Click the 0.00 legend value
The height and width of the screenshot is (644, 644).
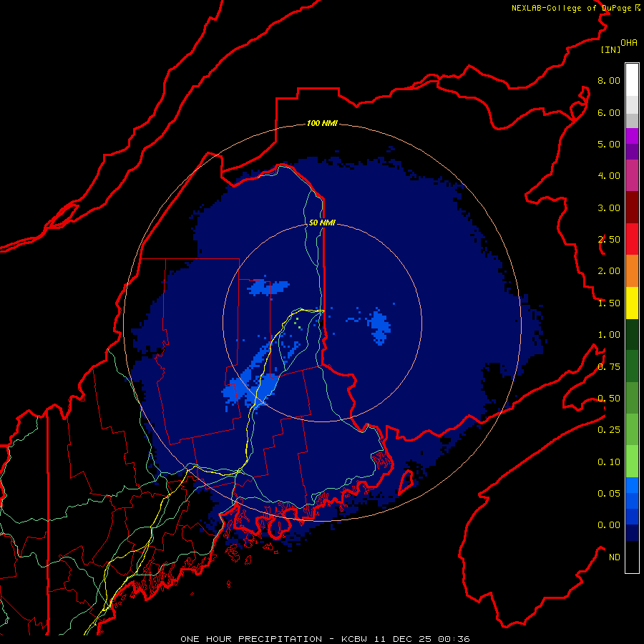609,525
